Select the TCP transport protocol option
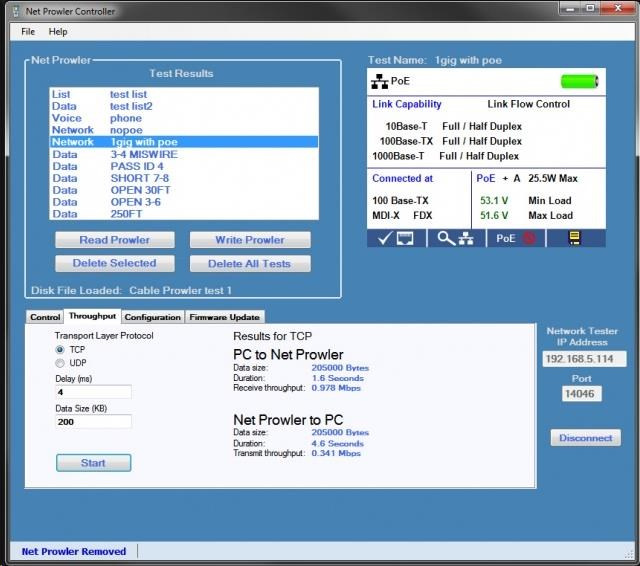This screenshot has height=566, width=640. [x=61, y=350]
